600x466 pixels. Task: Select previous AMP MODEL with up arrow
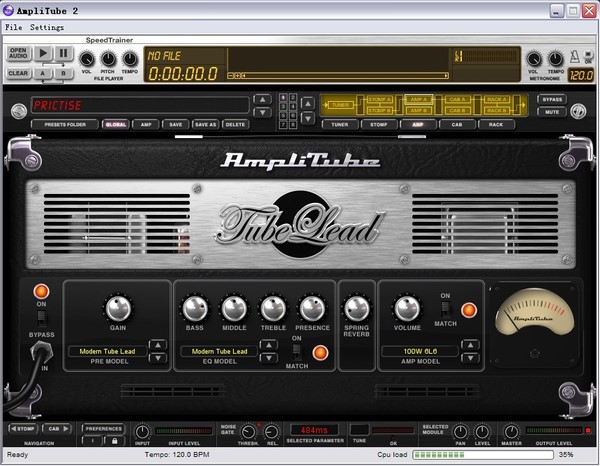(470, 345)
